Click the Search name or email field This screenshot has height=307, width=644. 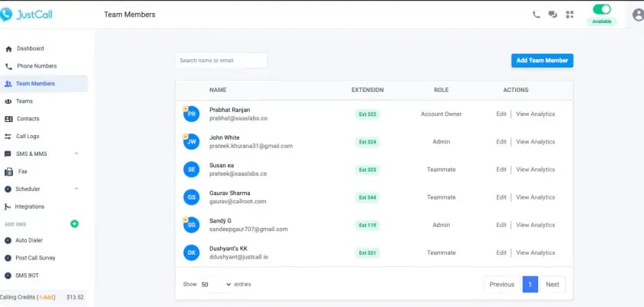tap(221, 60)
